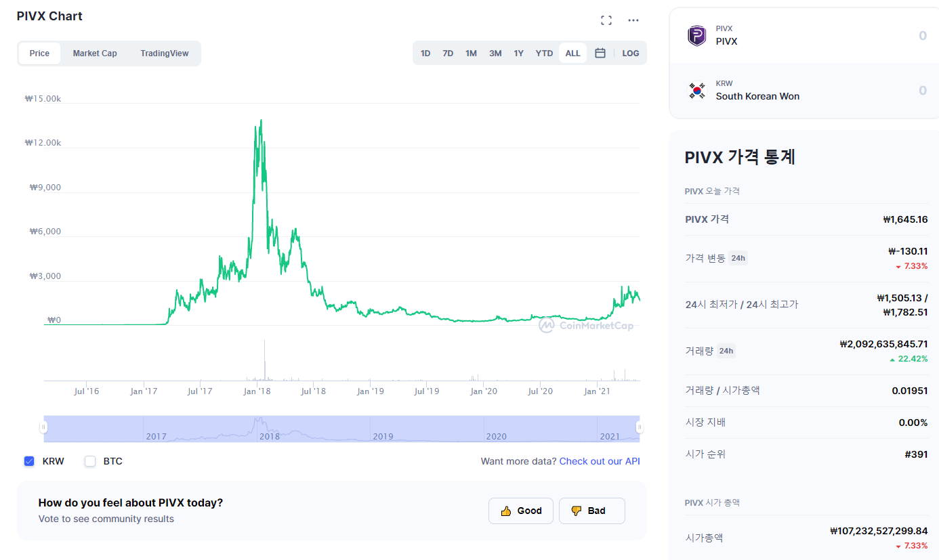Click the South Korean Won amount field

tap(804, 91)
